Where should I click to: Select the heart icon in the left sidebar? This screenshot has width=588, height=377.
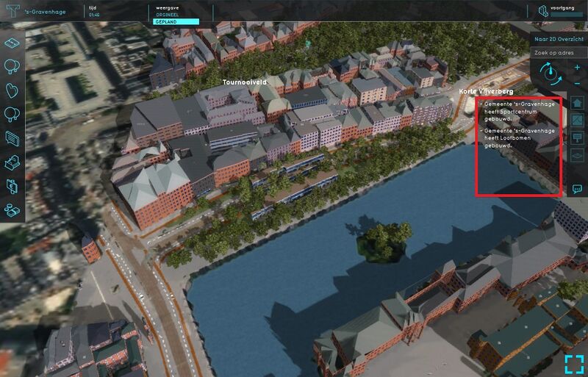pos(12,90)
